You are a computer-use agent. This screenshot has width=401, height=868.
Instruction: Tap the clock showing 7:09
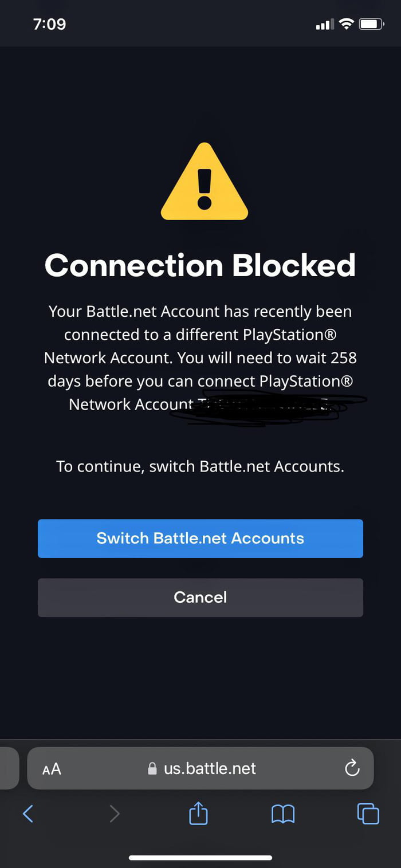pyautogui.click(x=49, y=24)
